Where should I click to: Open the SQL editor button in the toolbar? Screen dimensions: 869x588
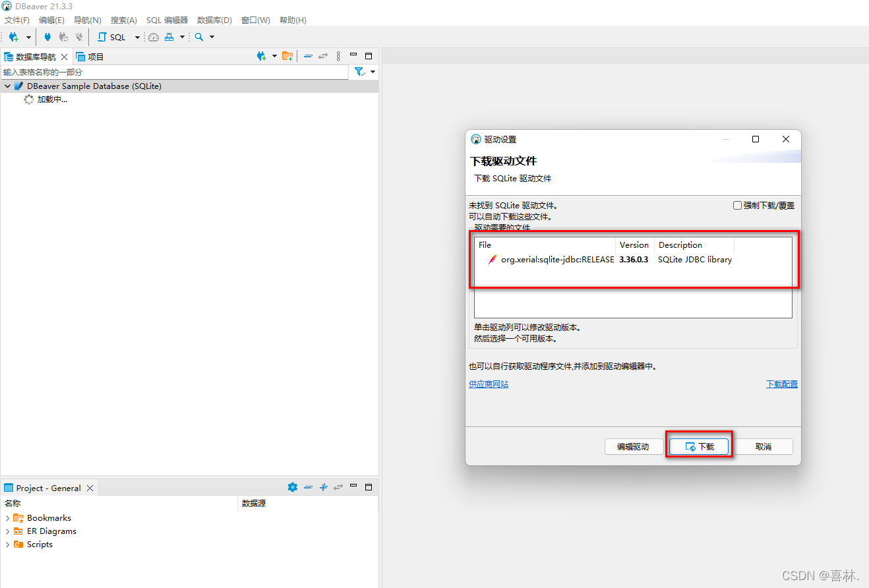[111, 37]
